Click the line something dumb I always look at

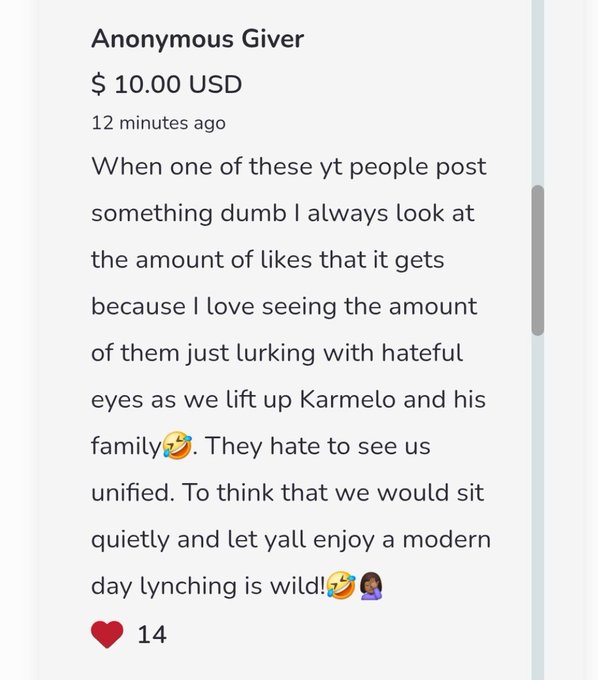[x=283, y=213]
